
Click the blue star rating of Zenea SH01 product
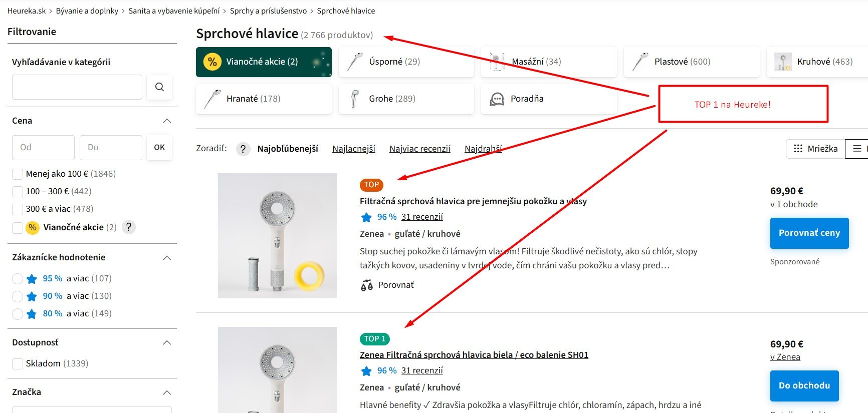tap(366, 371)
